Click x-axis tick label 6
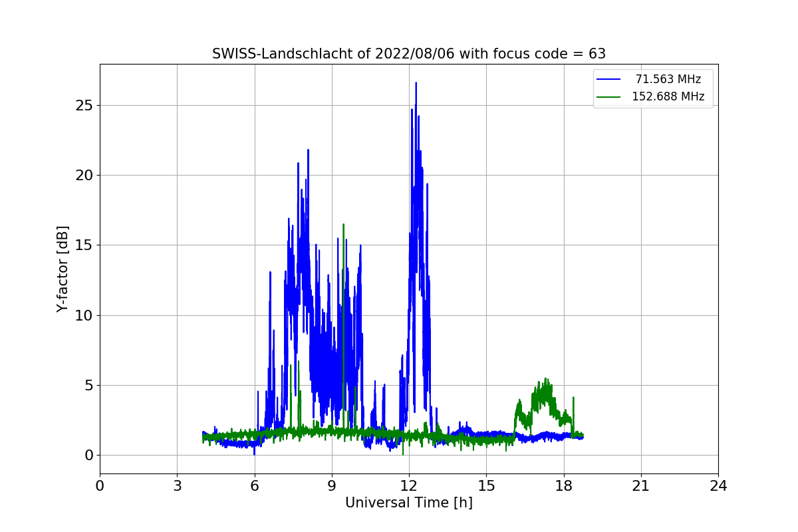 (254, 486)
